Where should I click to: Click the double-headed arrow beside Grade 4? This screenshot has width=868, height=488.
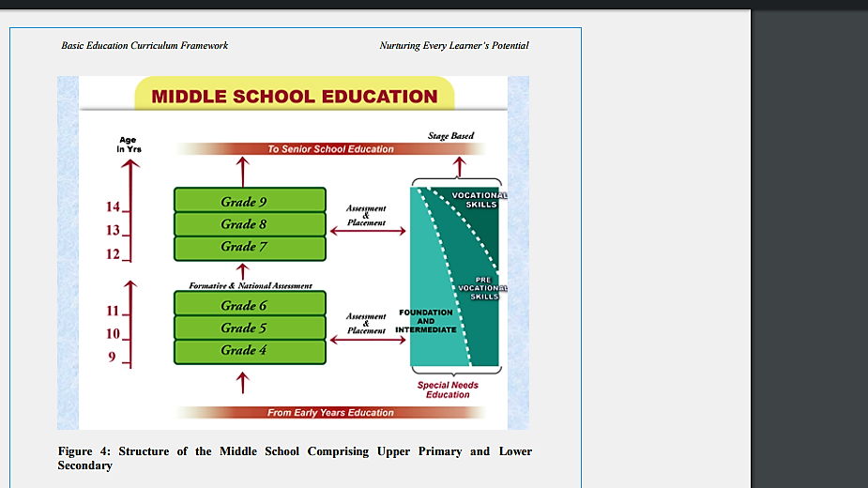click(x=367, y=339)
